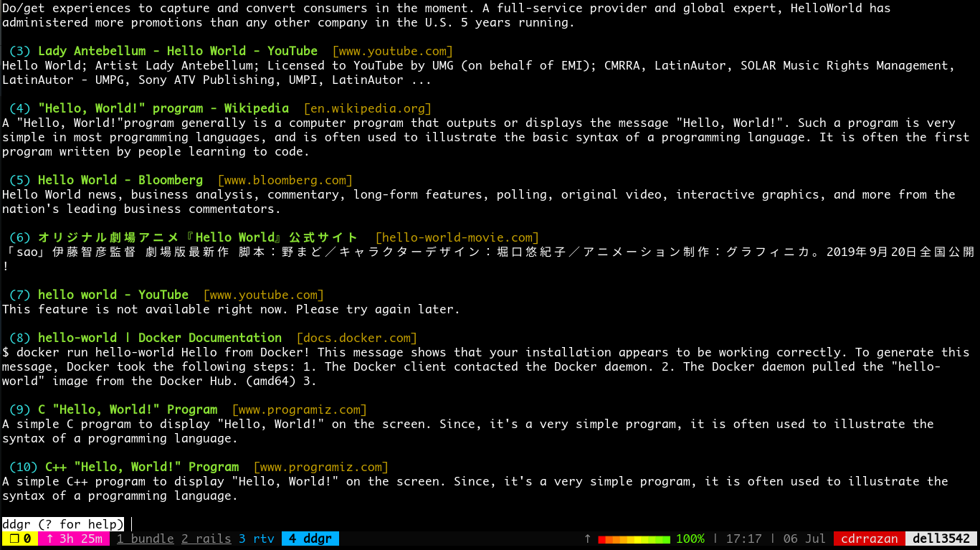980x550 pixels.
Task: Switch to tmux window 2 rails
Action: point(206,539)
